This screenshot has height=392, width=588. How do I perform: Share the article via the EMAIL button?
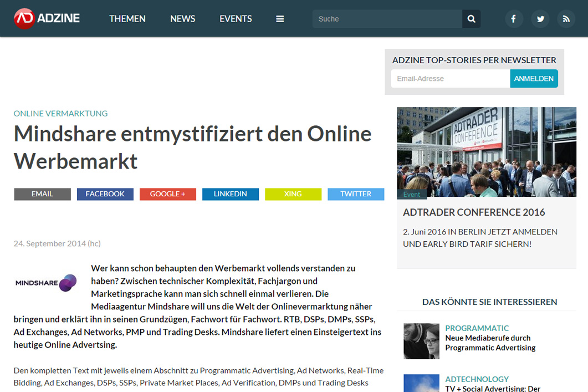(x=42, y=194)
